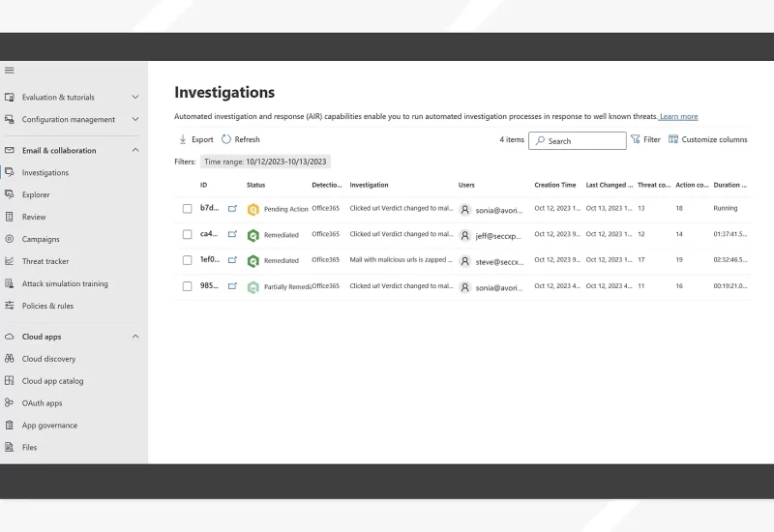Open investigation b7d in new window
The width and height of the screenshot is (774, 532).
[x=232, y=209]
